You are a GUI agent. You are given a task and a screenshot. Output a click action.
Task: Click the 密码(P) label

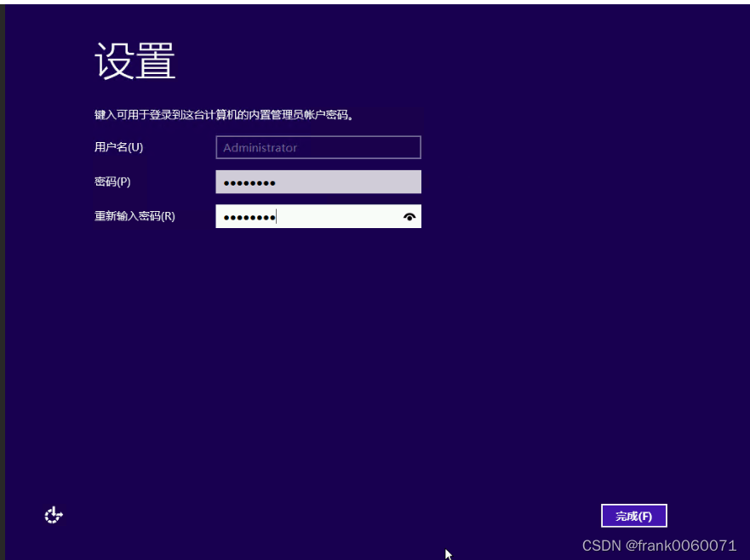pos(112,182)
